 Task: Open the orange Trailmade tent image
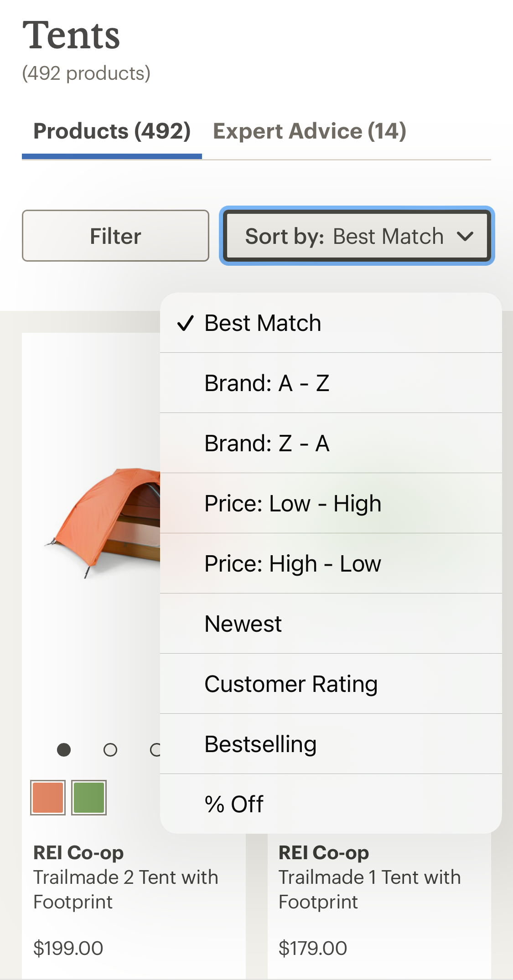[x=105, y=520]
